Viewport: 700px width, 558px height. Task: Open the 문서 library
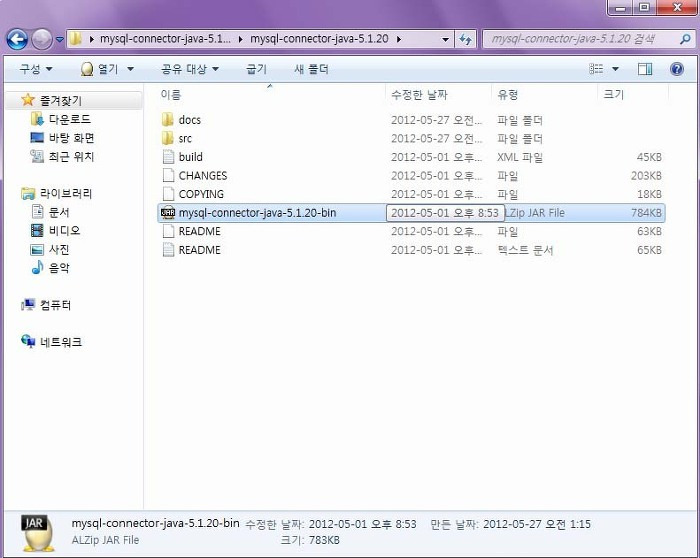(59, 212)
